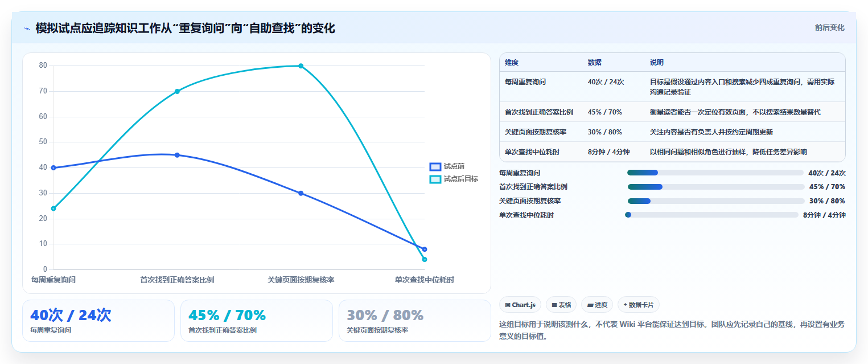This screenshot has width=868, height=364.
Task: Click the 每周重复询问 progress bar
Action: pos(715,173)
